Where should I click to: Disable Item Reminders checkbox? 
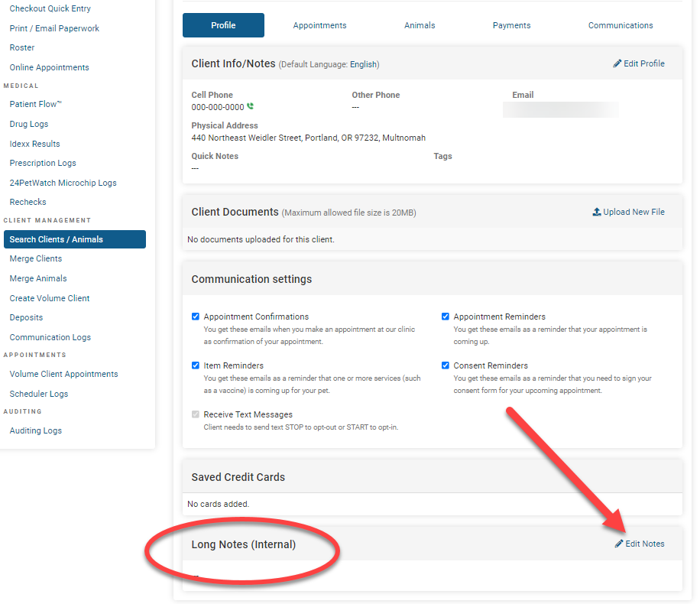coord(196,365)
